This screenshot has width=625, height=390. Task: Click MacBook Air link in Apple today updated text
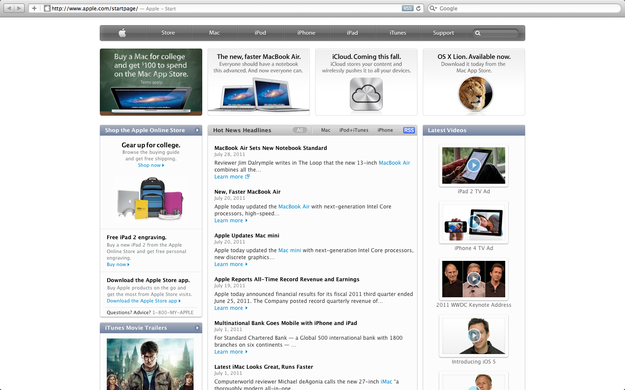[294, 207]
